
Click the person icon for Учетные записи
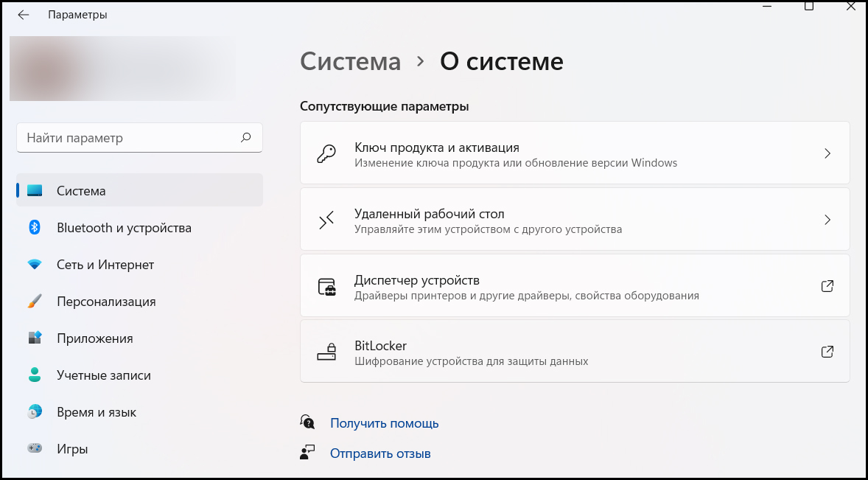point(35,375)
